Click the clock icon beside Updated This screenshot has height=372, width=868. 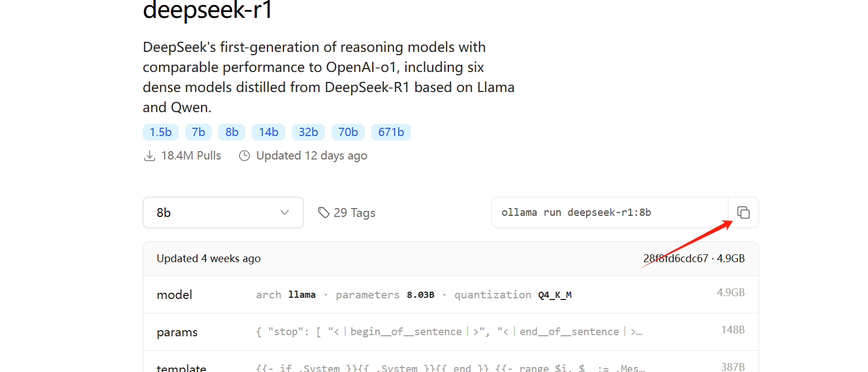click(244, 156)
